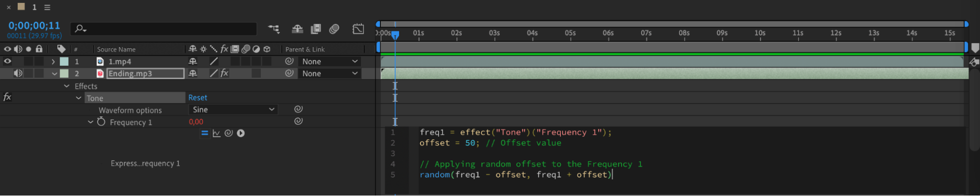The image size is (980, 196).
Task: Open the expression language menu arrow
Action: pyautogui.click(x=241, y=133)
